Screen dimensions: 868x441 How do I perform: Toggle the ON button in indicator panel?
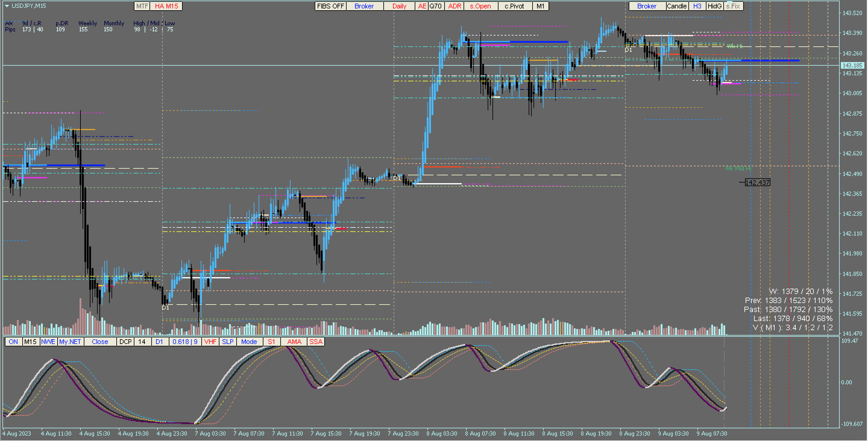click(13, 342)
